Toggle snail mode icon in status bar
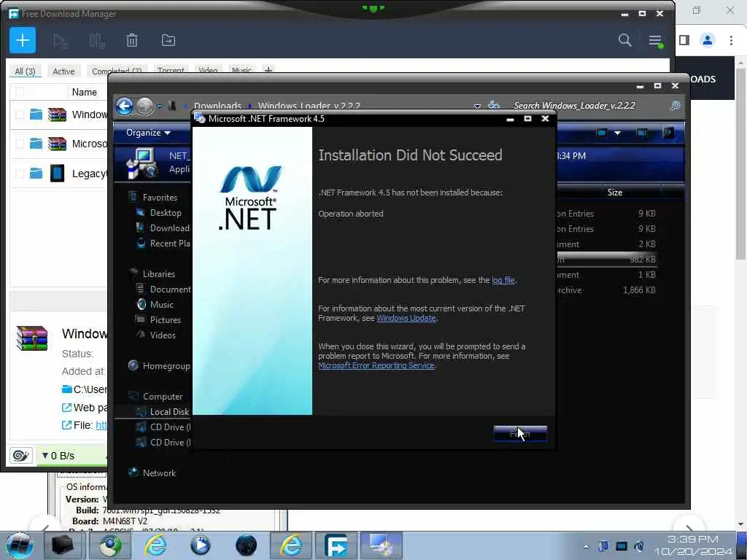Screen dimensions: 747x560 (x=21, y=456)
